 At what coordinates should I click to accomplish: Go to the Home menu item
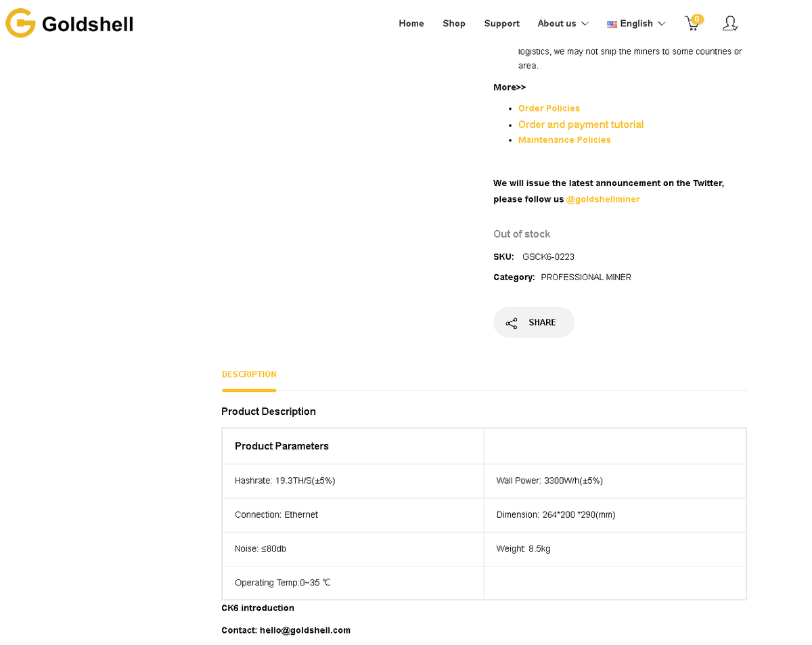(411, 24)
